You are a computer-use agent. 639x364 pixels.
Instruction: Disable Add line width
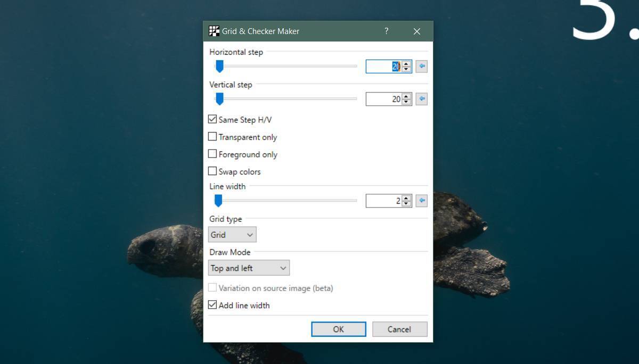(x=212, y=305)
